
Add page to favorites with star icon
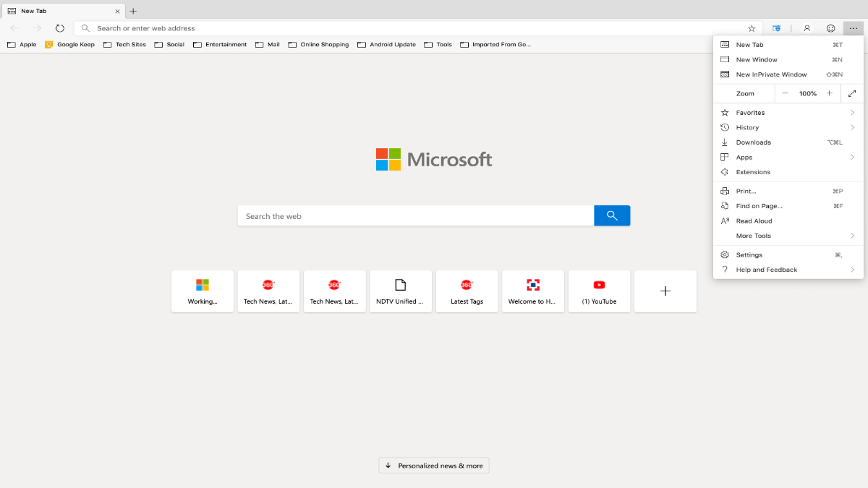pos(751,27)
